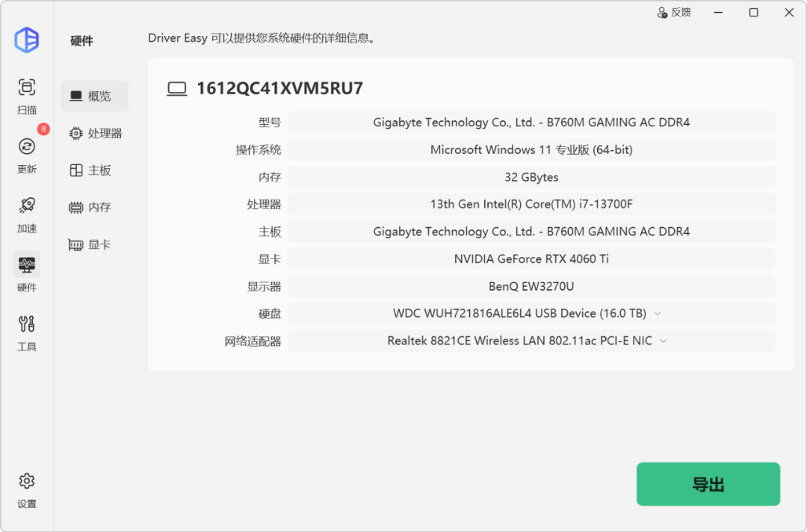807x532 pixels.
Task: Open the 加速 rocket boost section
Action: [27, 214]
